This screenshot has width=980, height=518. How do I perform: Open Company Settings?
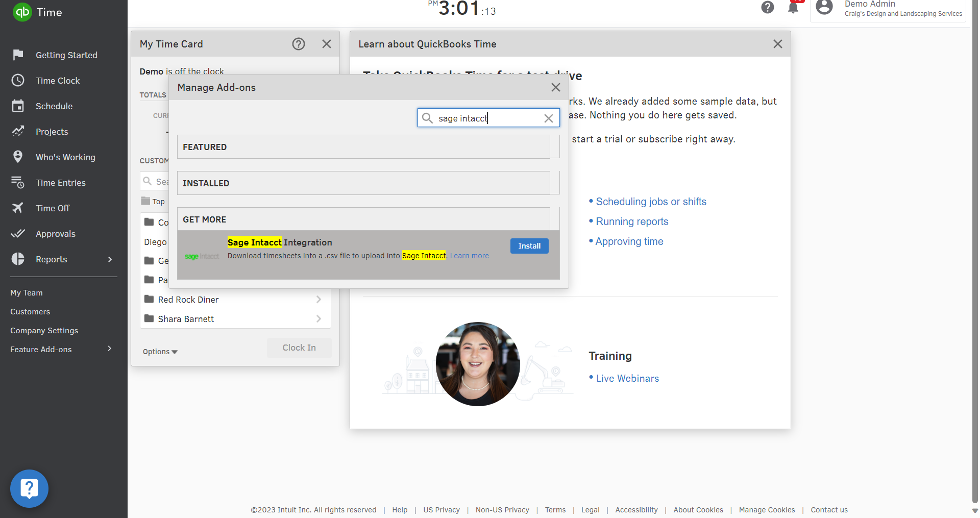44,331
